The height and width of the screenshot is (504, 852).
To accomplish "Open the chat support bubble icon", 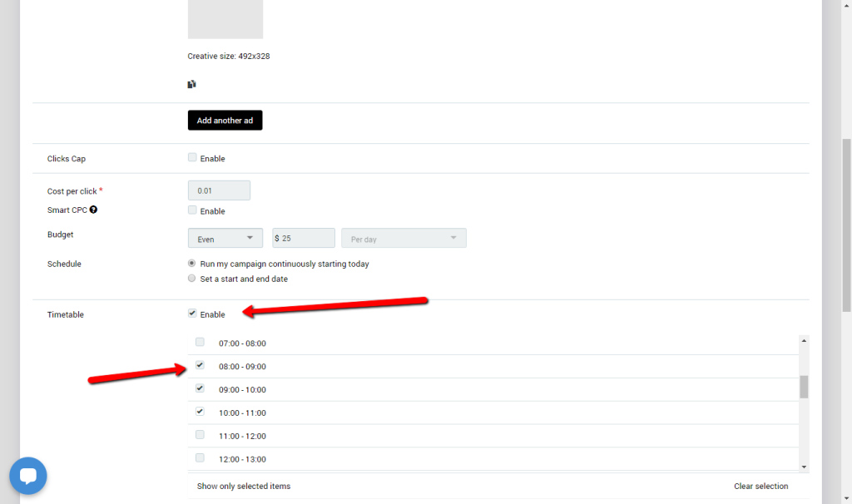I will point(28,477).
